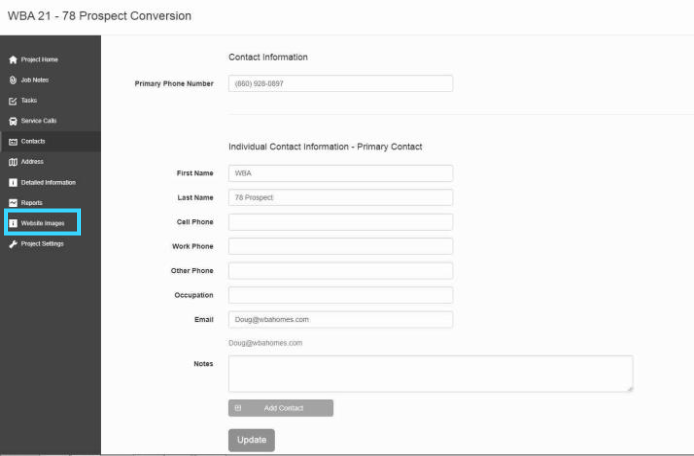The height and width of the screenshot is (456, 694).
Task: Focus the First Name input field
Action: click(340, 173)
